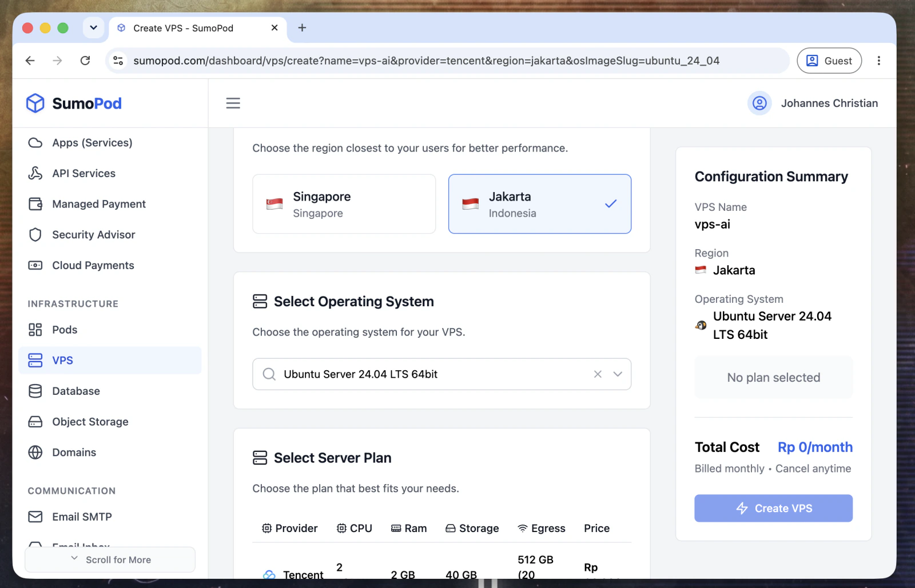Toggle the sidebar hamburger menu

pos(233,103)
